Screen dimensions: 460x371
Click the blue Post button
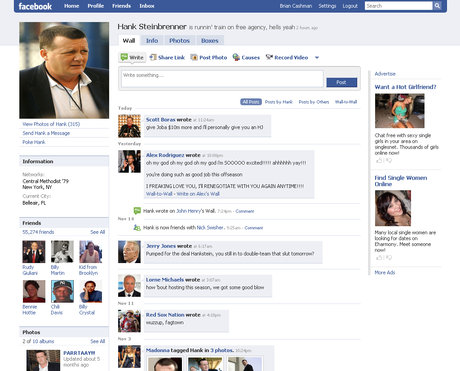click(x=342, y=82)
